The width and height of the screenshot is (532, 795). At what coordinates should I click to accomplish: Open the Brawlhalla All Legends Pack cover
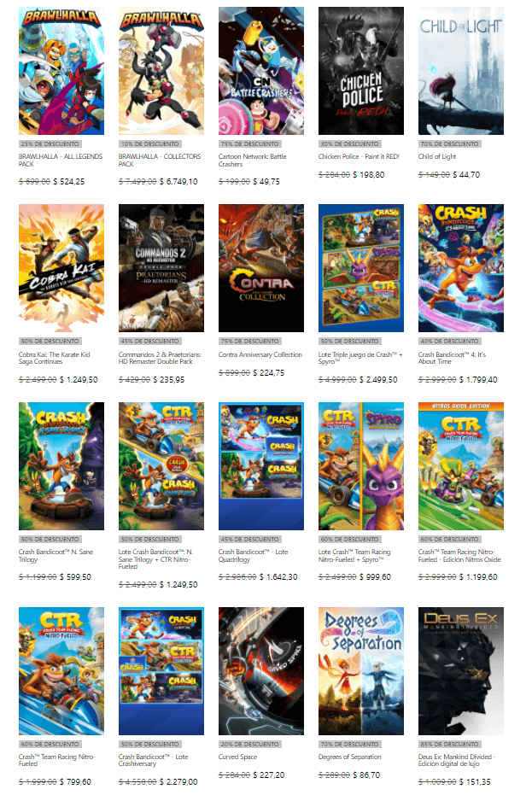click(61, 71)
